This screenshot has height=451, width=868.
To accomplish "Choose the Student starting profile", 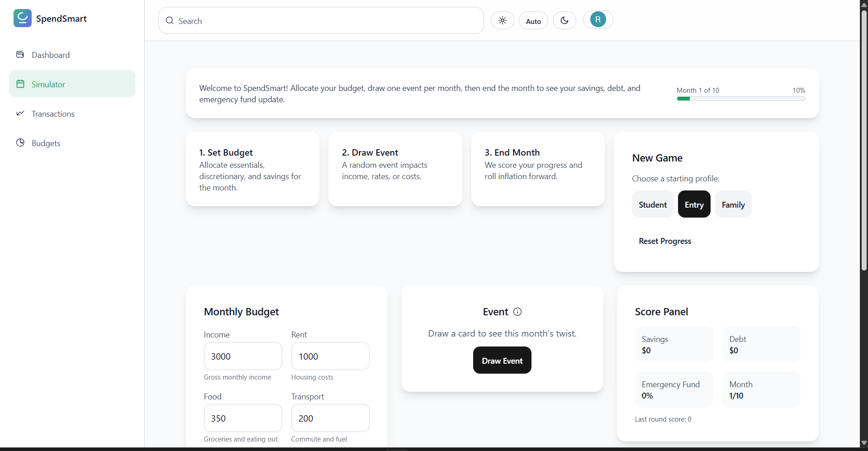I will [653, 204].
